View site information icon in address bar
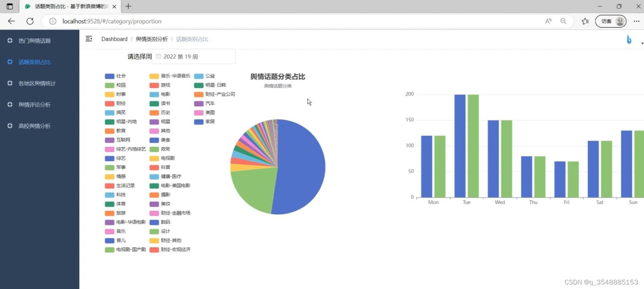This screenshot has height=289, width=644. pyautogui.click(x=53, y=21)
